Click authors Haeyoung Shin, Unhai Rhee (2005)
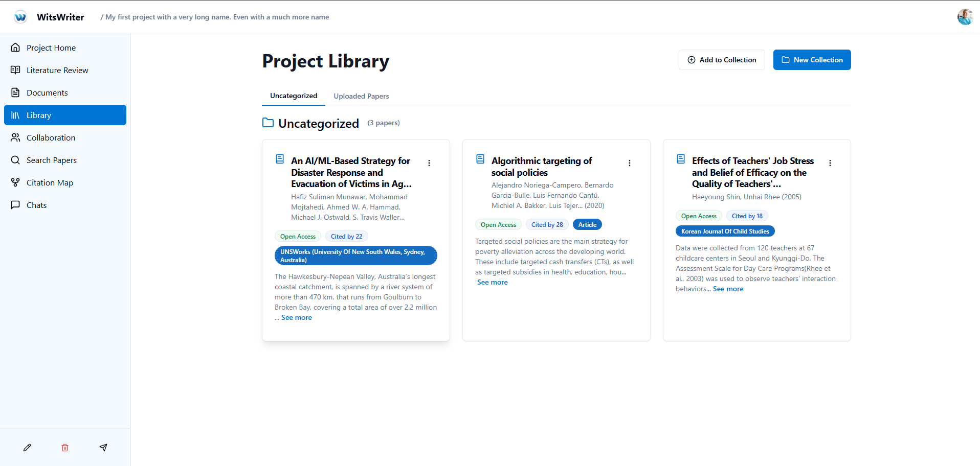This screenshot has height=466, width=980. [x=747, y=197]
